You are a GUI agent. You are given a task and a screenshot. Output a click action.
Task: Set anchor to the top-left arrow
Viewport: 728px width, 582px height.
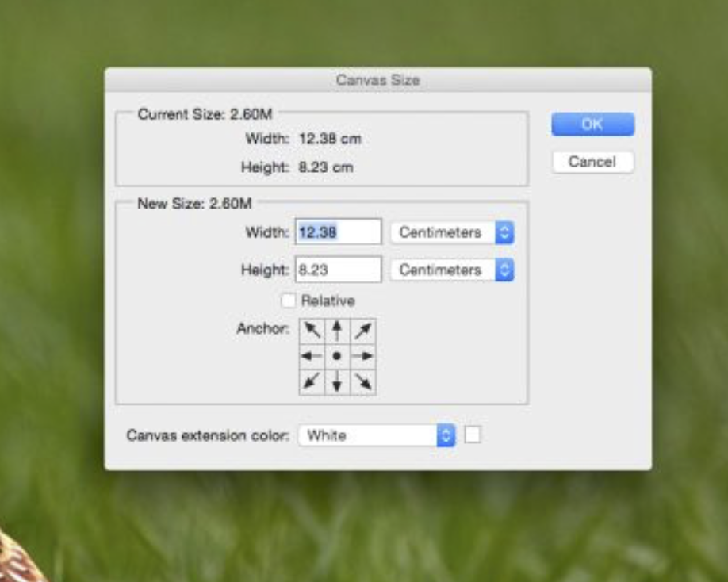tap(311, 330)
